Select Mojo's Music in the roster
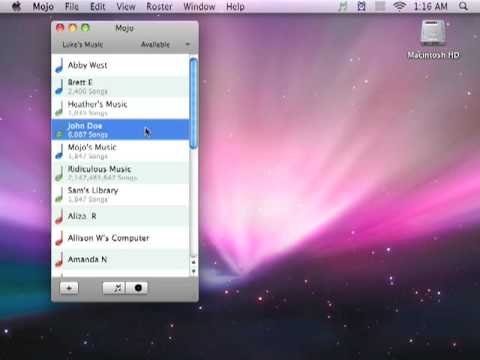 click(120, 151)
